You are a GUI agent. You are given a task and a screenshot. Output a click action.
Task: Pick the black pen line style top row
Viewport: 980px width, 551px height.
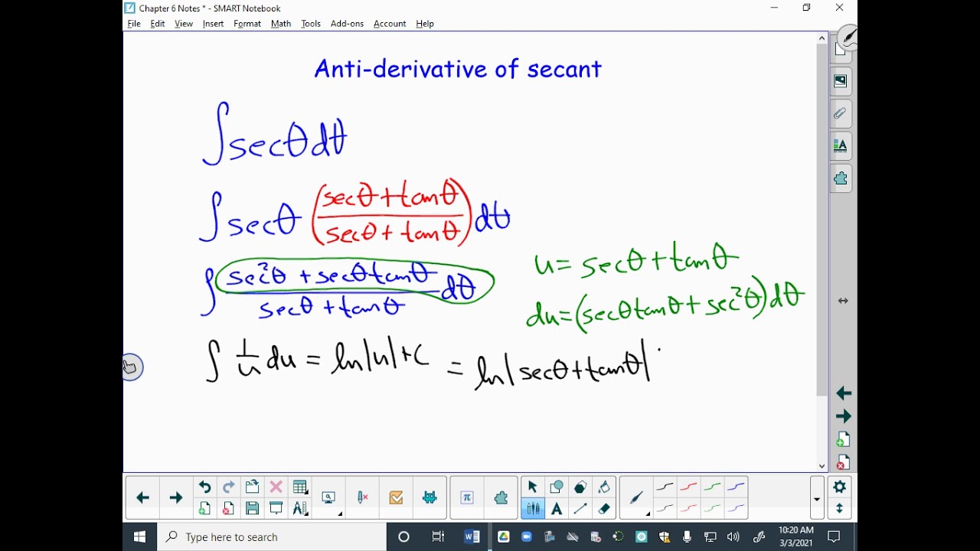665,487
